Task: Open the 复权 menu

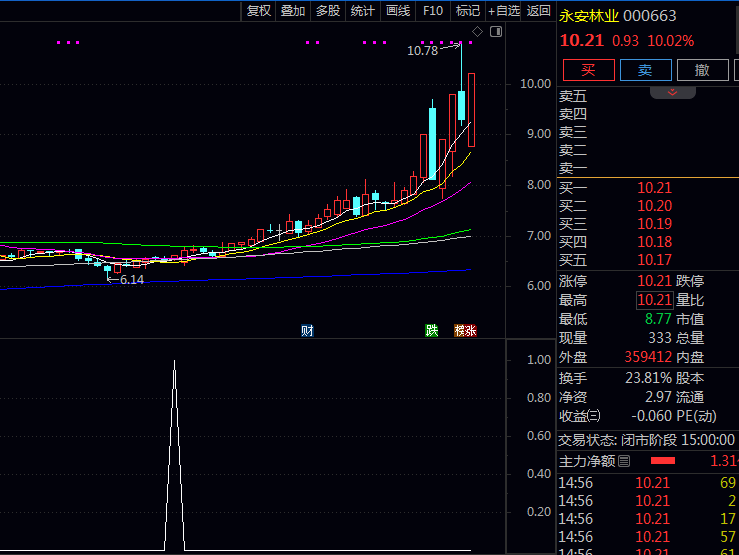Action: click(x=258, y=11)
